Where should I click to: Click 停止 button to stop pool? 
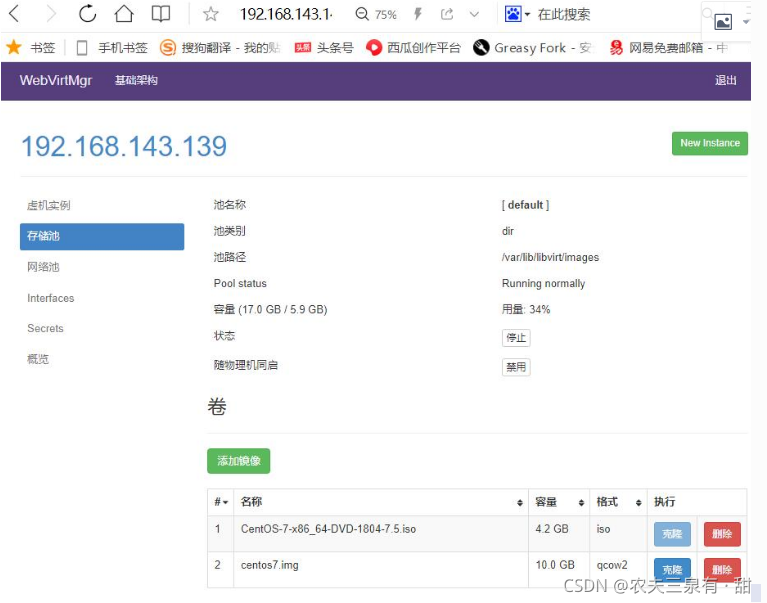pyautogui.click(x=516, y=337)
